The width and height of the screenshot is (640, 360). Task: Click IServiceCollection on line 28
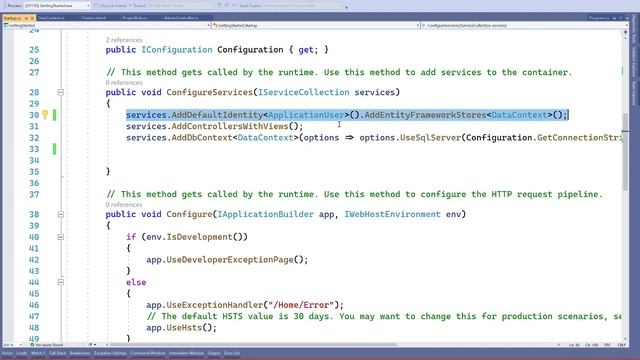[304, 92]
